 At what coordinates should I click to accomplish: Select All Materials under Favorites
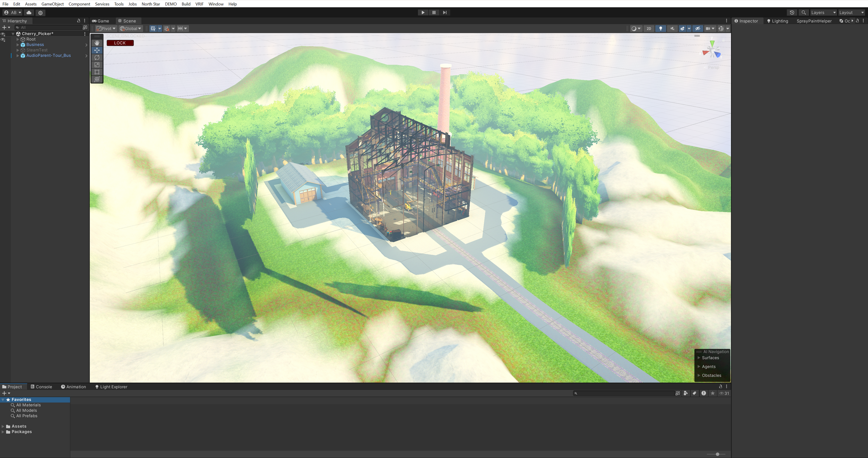28,405
